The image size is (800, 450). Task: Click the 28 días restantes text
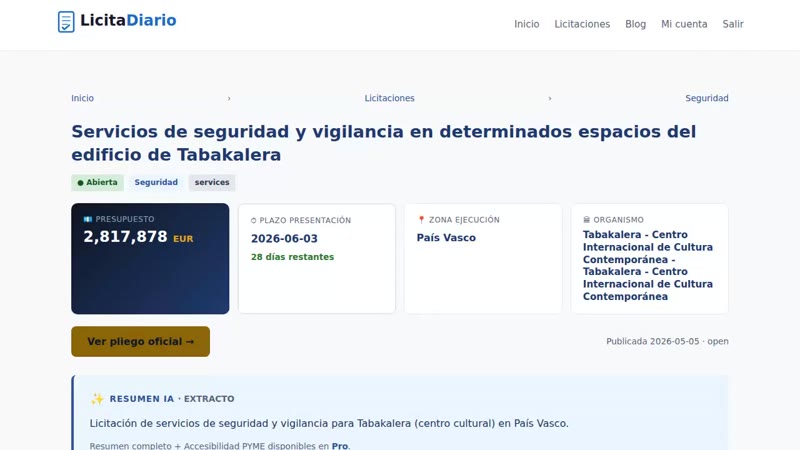coord(292,257)
